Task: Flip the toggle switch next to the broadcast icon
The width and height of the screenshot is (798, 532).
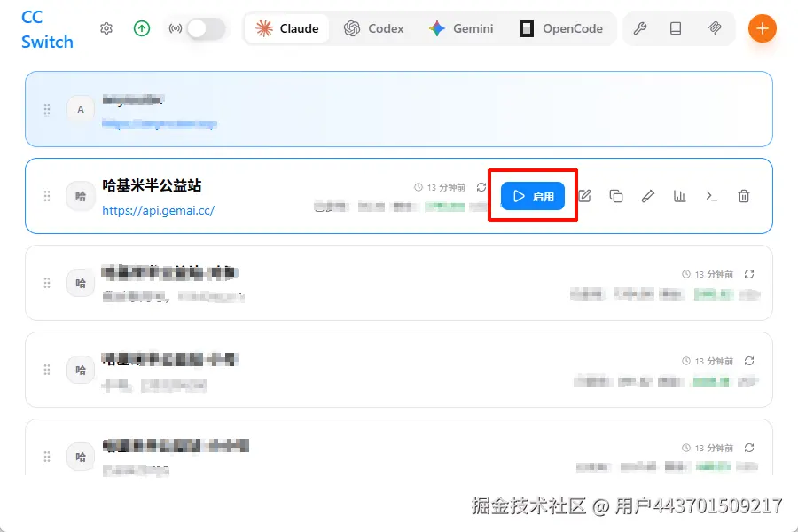Action: tap(206, 27)
